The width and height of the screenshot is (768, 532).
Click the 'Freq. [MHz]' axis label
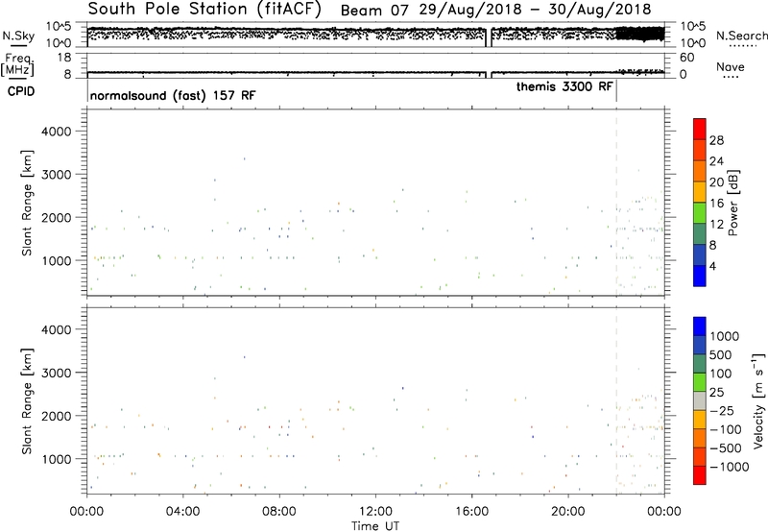(x=17, y=65)
